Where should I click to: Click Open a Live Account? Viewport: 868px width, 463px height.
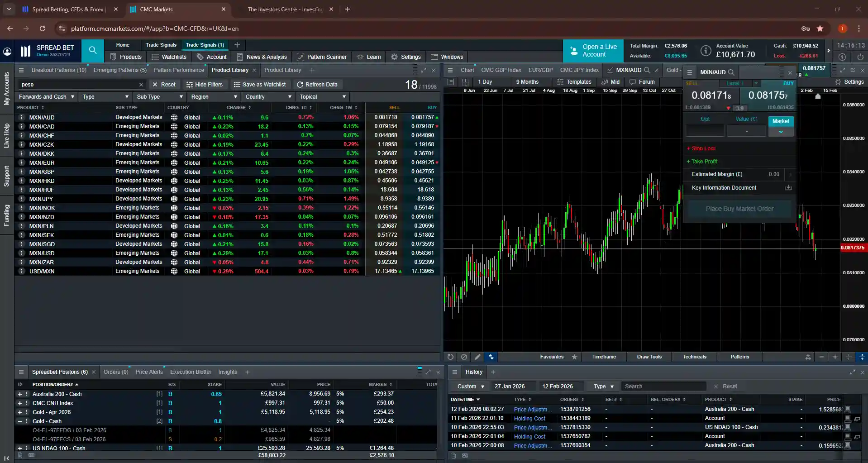pyautogui.click(x=593, y=51)
